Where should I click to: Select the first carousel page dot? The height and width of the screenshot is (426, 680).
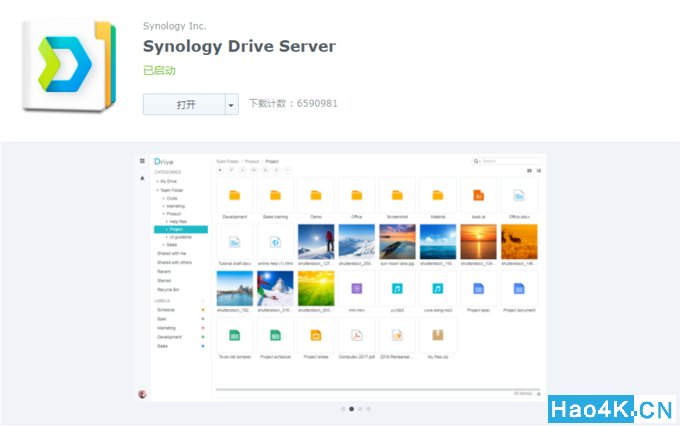click(x=343, y=409)
